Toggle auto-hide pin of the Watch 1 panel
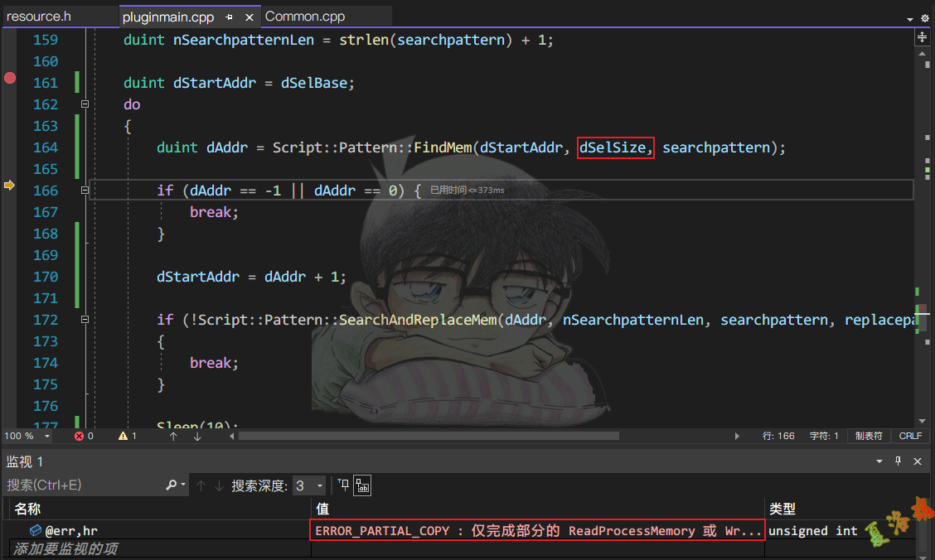The width and height of the screenshot is (935, 560). click(x=898, y=461)
